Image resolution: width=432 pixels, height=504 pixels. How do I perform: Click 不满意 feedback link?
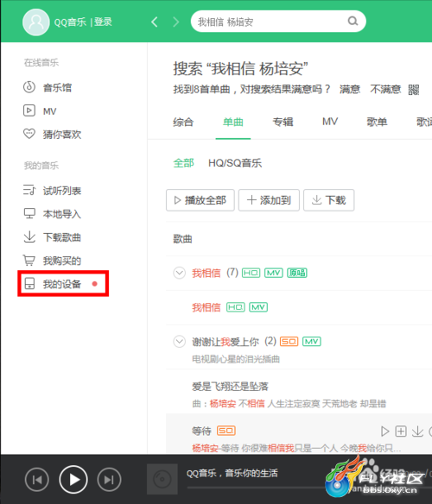pos(385,89)
